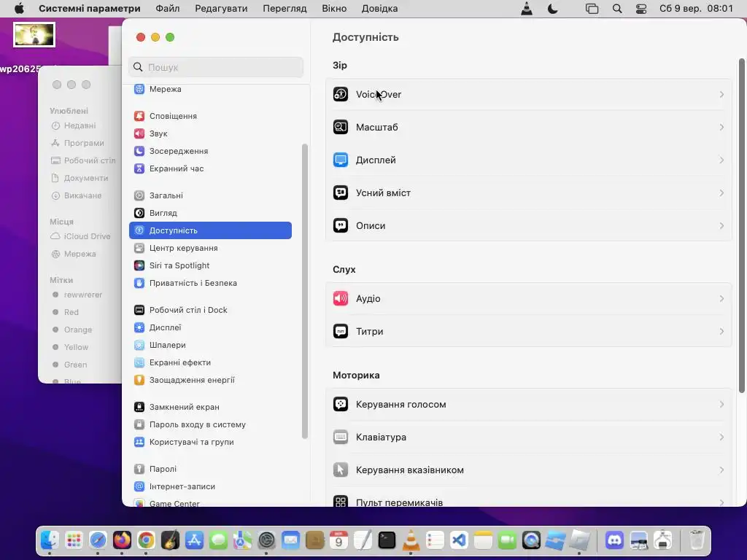Open the Перегляд menu

click(285, 9)
